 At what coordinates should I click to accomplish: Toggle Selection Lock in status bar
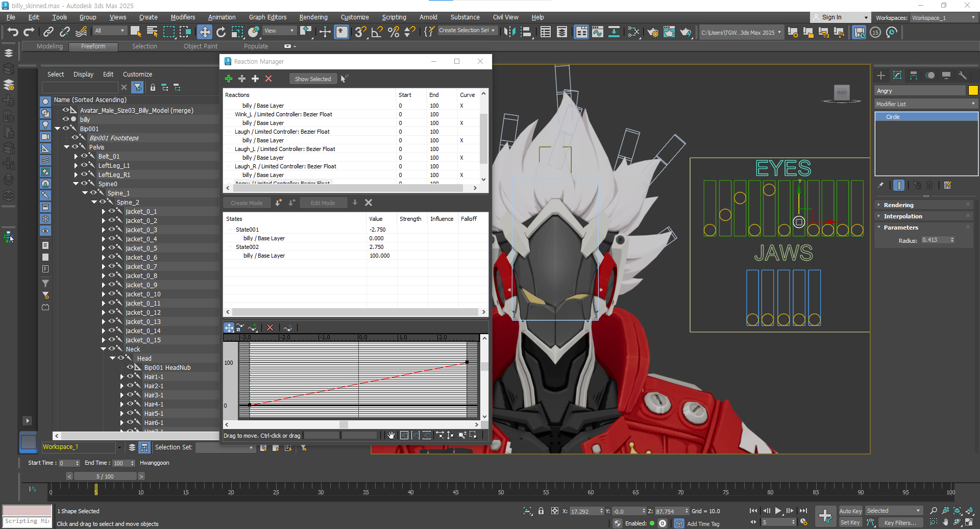pyautogui.click(x=541, y=511)
